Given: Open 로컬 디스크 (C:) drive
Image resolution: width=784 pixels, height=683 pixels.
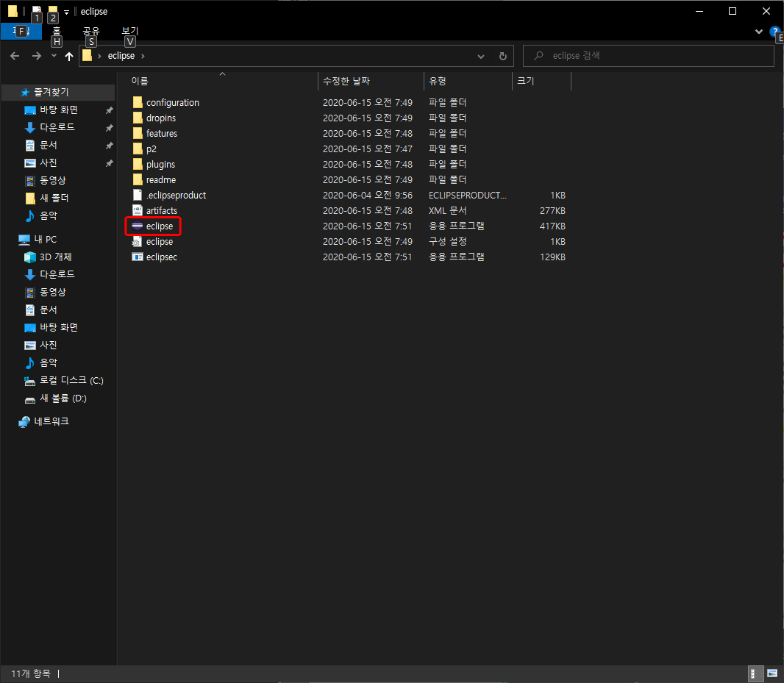Looking at the screenshot, I should click(x=63, y=381).
